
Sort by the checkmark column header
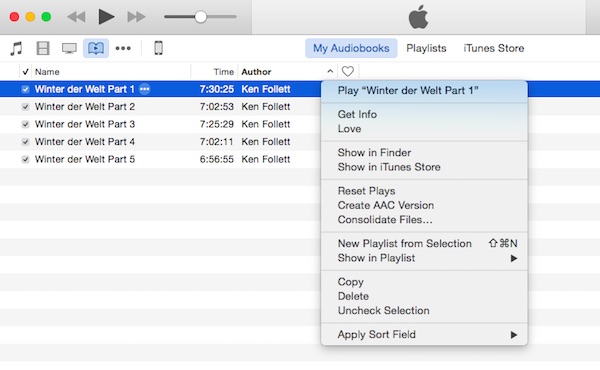[25, 72]
